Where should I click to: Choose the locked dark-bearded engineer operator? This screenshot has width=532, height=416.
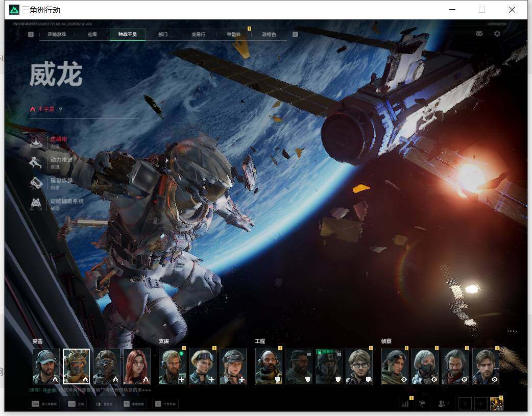pos(299,366)
